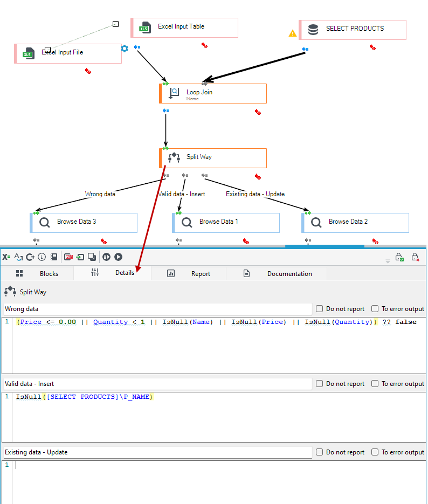Click the PDF export icon
This screenshot has height=504, width=428.
coord(68,257)
